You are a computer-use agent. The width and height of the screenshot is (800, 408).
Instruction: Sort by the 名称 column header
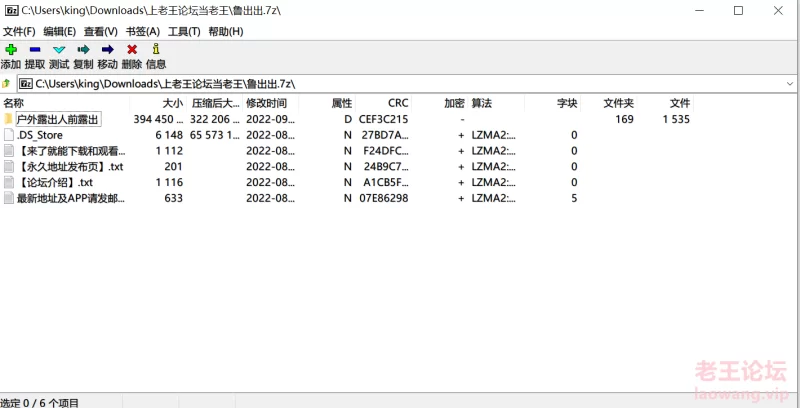(14, 103)
